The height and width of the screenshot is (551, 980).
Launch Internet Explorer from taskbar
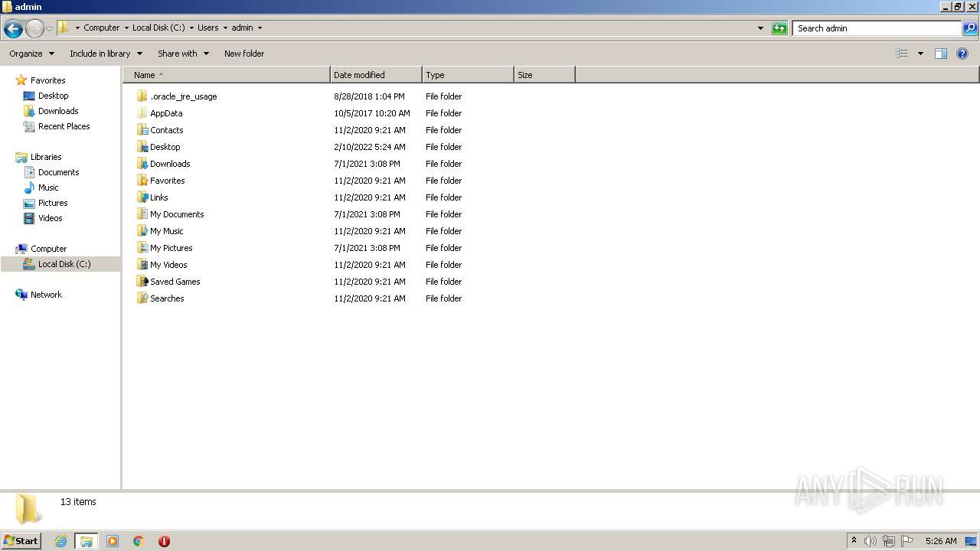pos(60,541)
